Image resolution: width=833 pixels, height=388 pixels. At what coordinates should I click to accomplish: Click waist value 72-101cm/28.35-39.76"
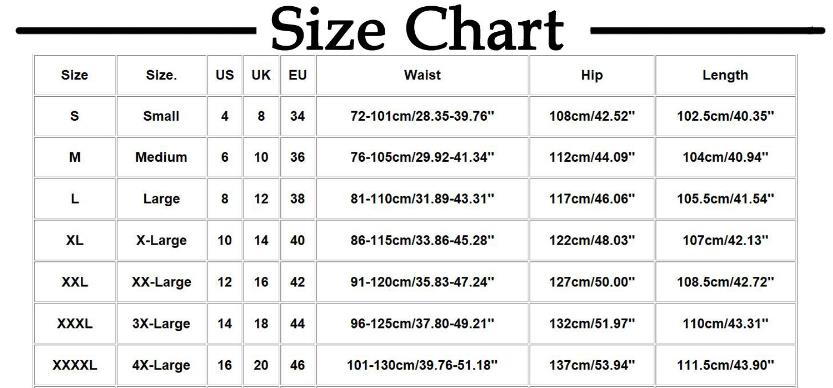click(422, 116)
